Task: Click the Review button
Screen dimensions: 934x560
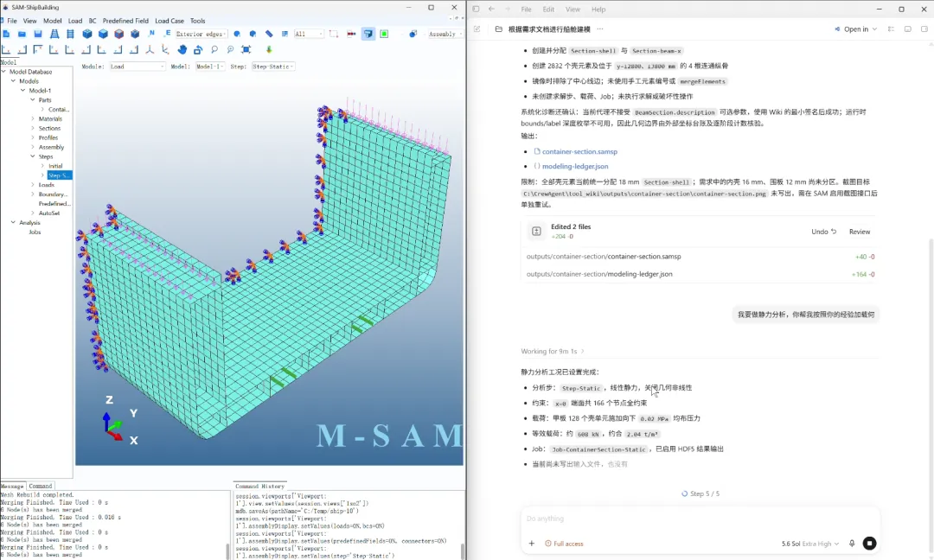Action: coord(859,232)
